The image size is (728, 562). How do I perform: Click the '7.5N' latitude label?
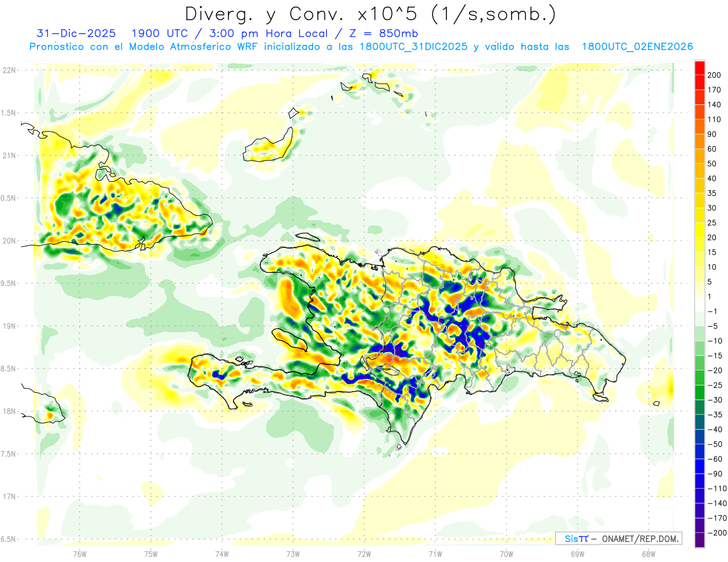click(9, 453)
